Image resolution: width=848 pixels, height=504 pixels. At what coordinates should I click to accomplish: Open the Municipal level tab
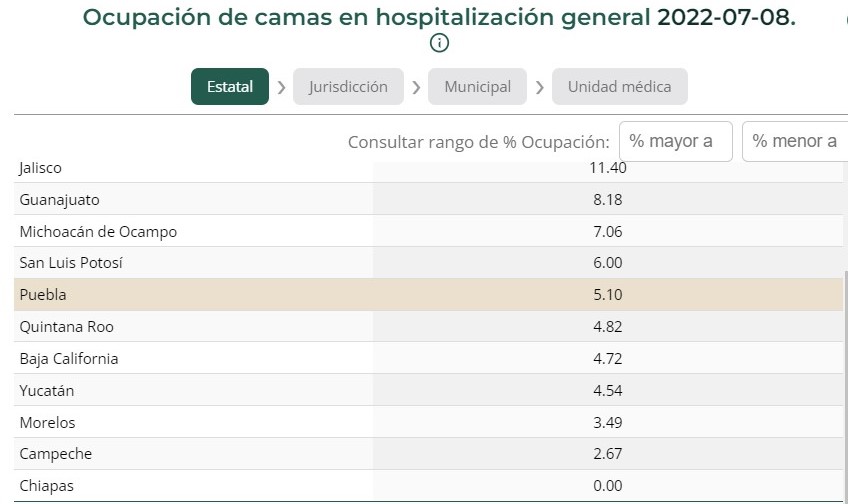(477, 87)
